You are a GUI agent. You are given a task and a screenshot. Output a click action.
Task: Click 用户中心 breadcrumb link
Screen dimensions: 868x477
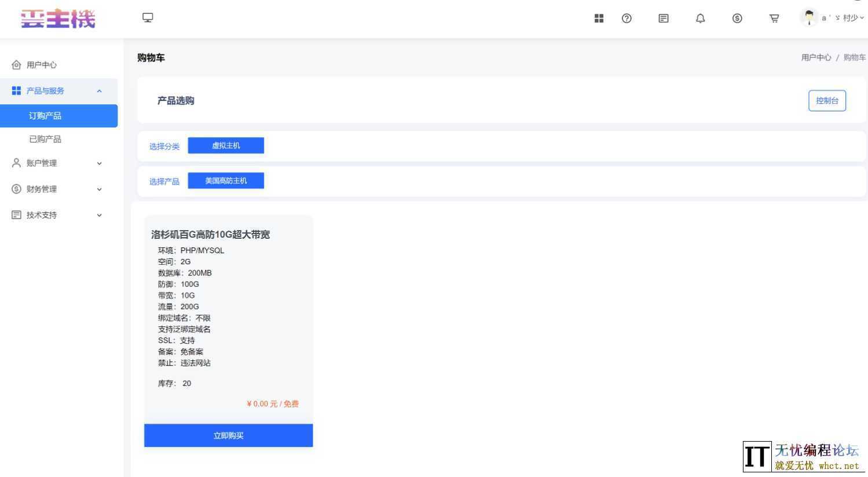click(x=816, y=57)
